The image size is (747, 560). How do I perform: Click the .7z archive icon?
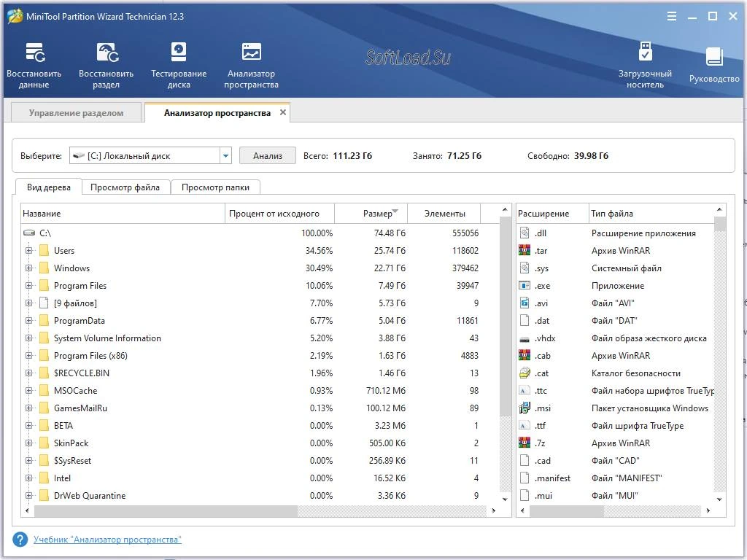pyautogui.click(x=525, y=443)
